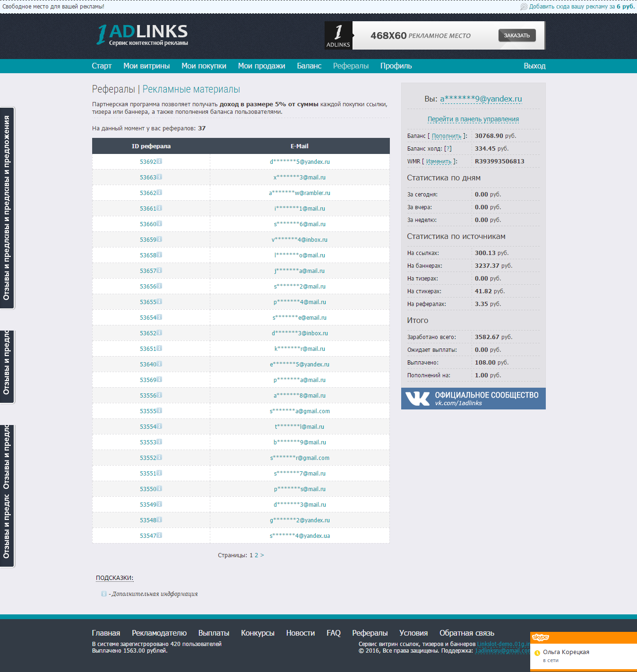This screenshot has width=637, height=672.
Task: Click Выход to log out
Action: tap(534, 66)
